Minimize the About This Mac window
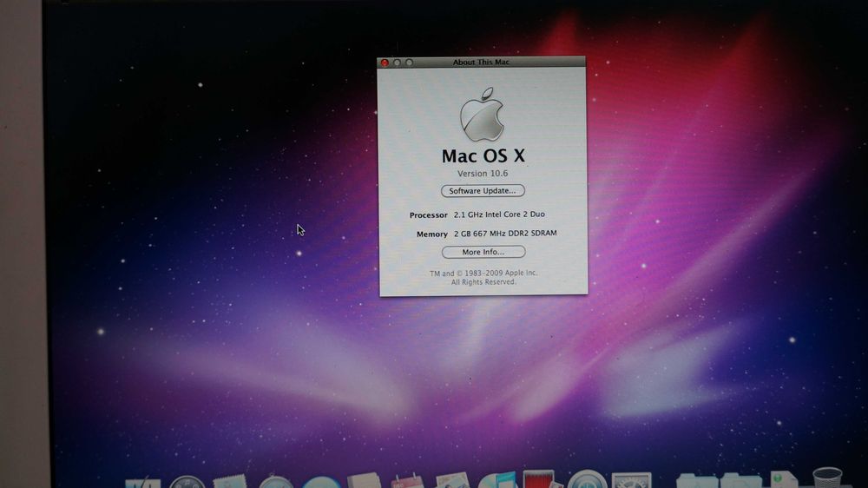868x488 pixels. (x=397, y=63)
